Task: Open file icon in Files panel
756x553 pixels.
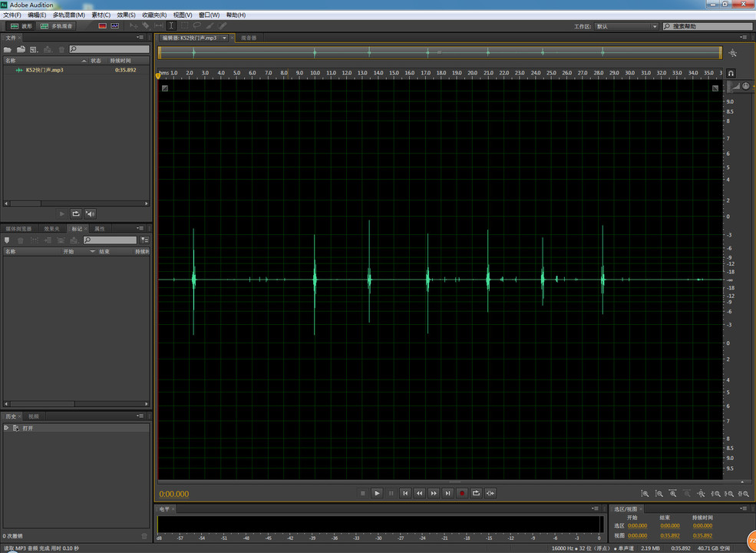Action: 8,49
